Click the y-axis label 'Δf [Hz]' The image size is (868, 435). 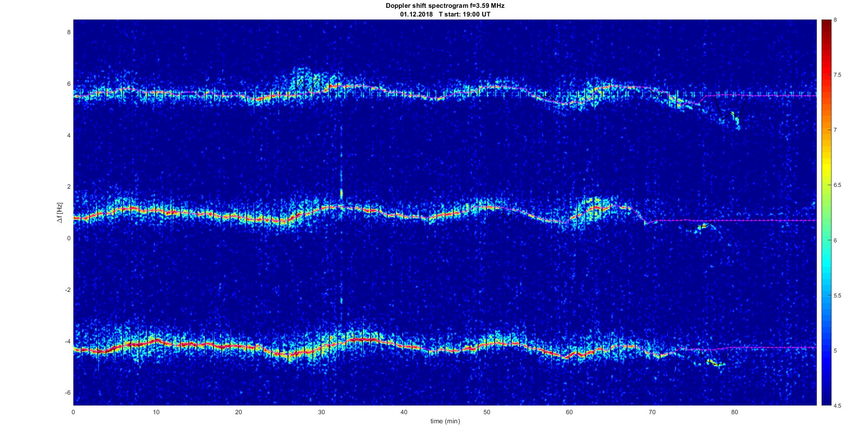click(x=59, y=213)
